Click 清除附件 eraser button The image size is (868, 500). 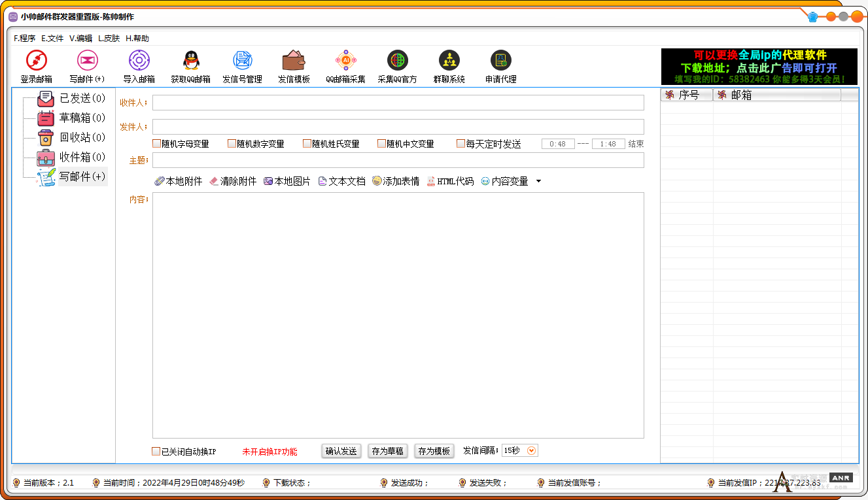[233, 181]
